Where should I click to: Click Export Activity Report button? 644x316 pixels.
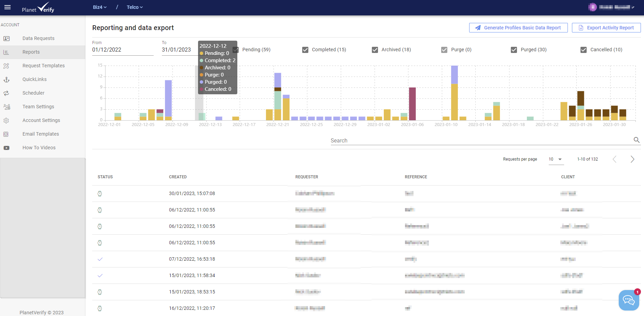pyautogui.click(x=606, y=28)
